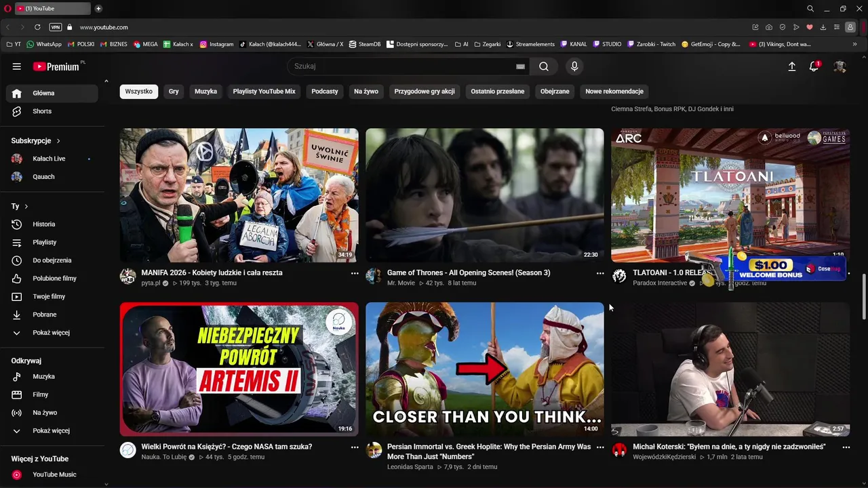Select the Na żywo filter chip
The width and height of the screenshot is (868, 488).
pos(366,91)
